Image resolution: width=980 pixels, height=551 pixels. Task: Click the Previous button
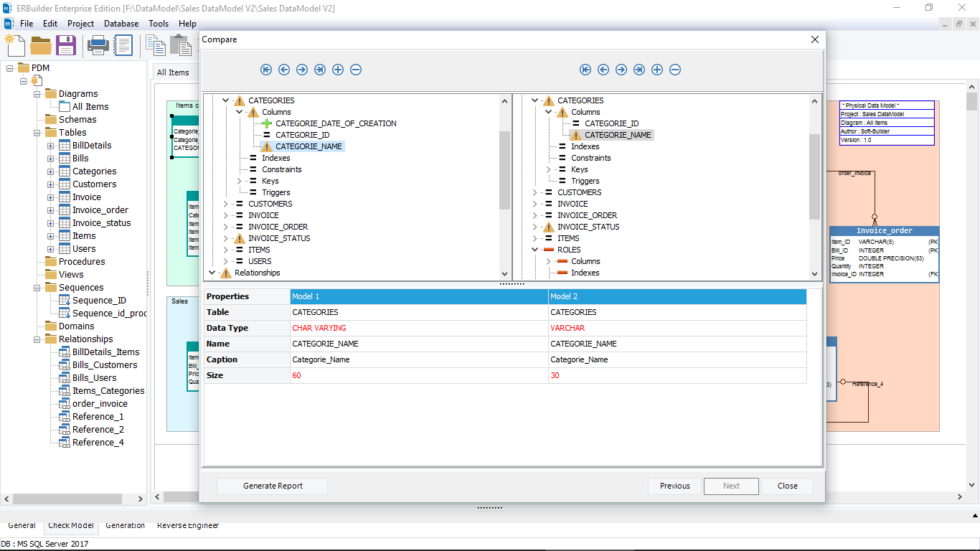pyautogui.click(x=674, y=486)
